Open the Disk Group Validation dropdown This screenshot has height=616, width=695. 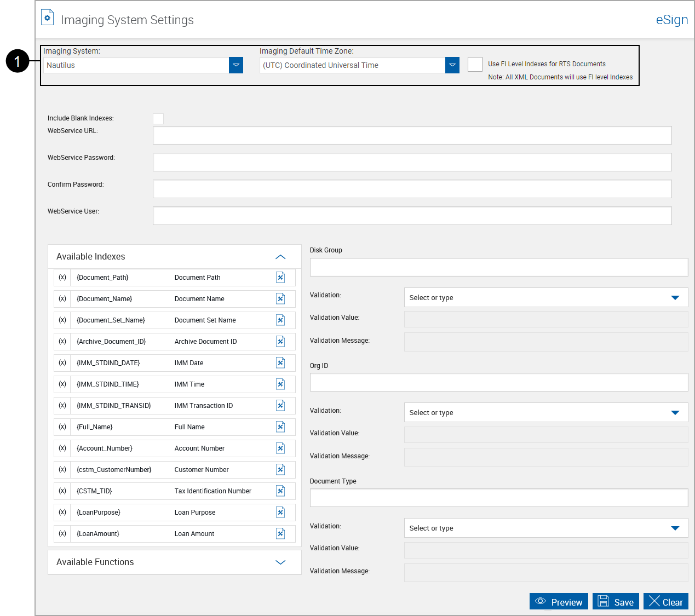(675, 297)
